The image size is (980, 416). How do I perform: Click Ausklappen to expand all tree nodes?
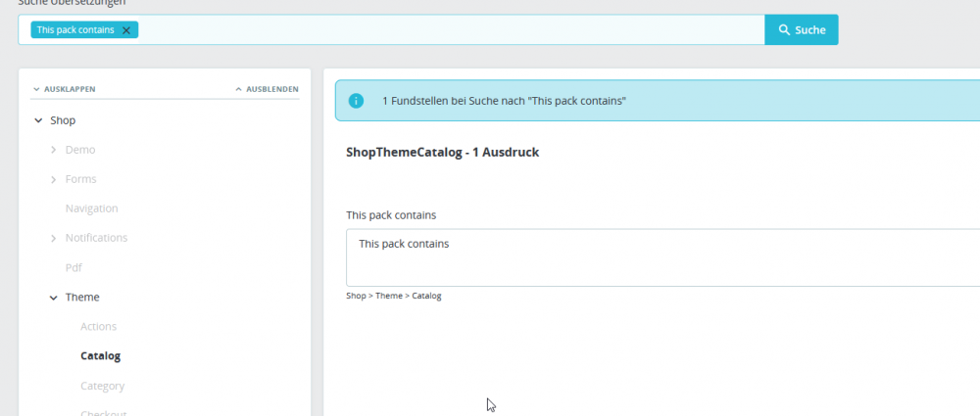coord(64,89)
